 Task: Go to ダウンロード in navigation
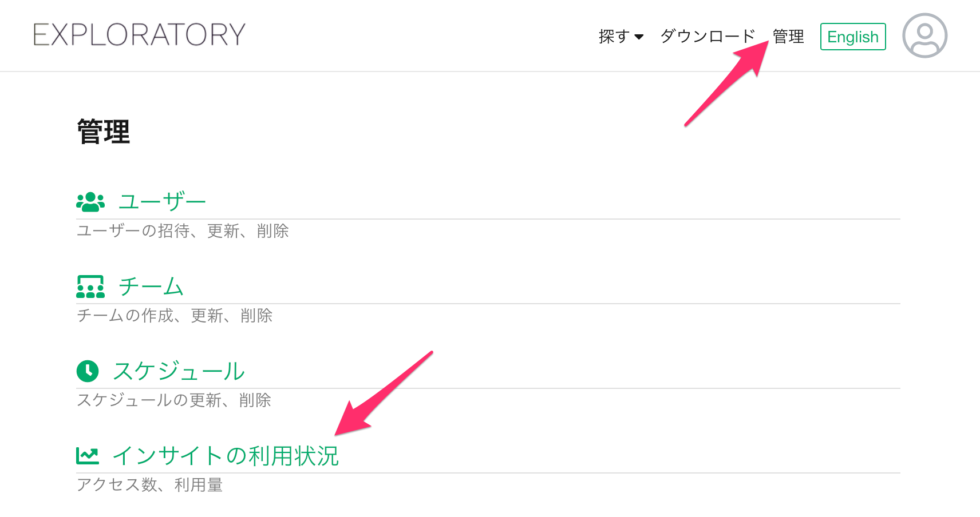(708, 37)
